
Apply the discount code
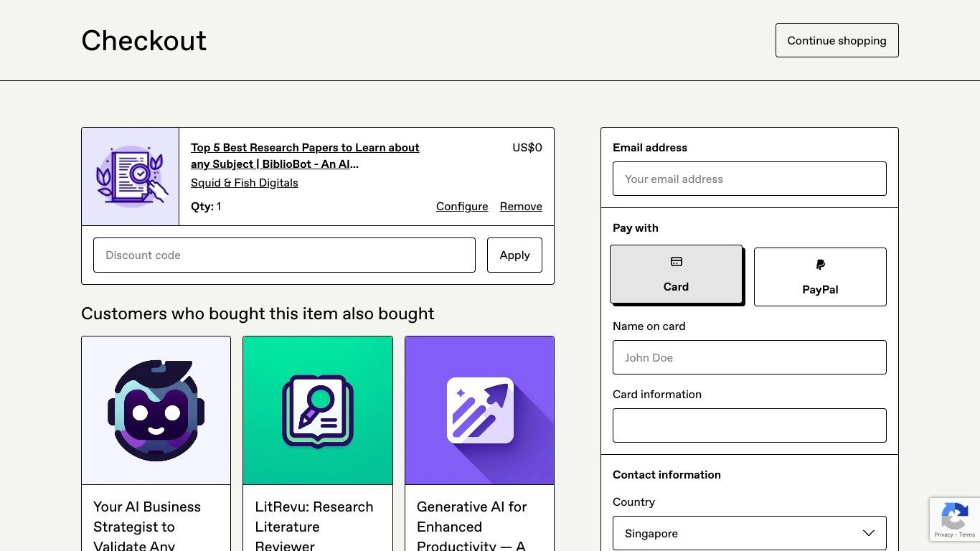point(514,255)
